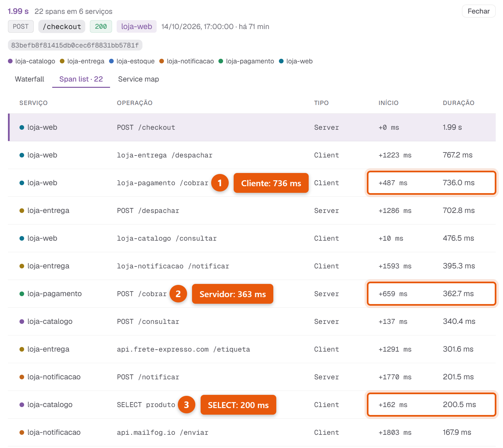
Task: Select the loja-notificacao /notificar client span
Action: (x=252, y=266)
